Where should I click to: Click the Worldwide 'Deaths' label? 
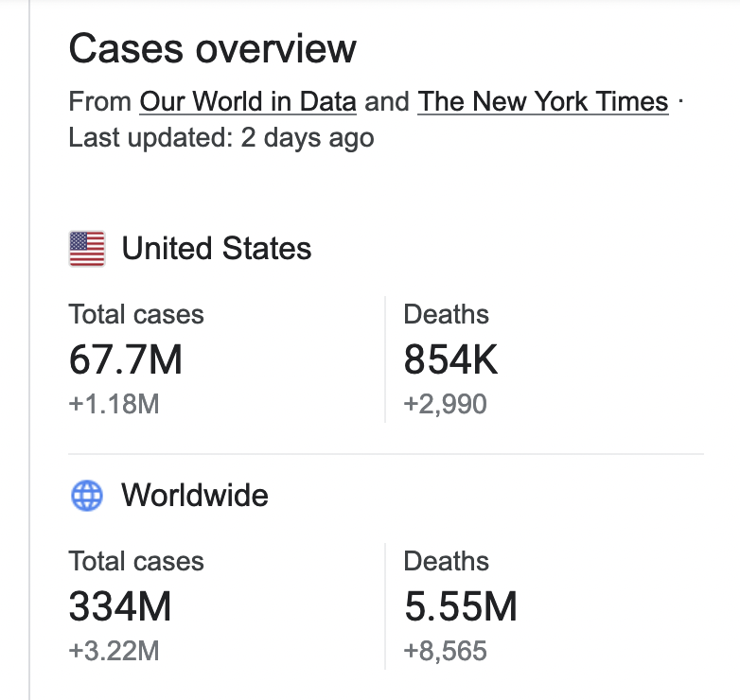pos(447,561)
